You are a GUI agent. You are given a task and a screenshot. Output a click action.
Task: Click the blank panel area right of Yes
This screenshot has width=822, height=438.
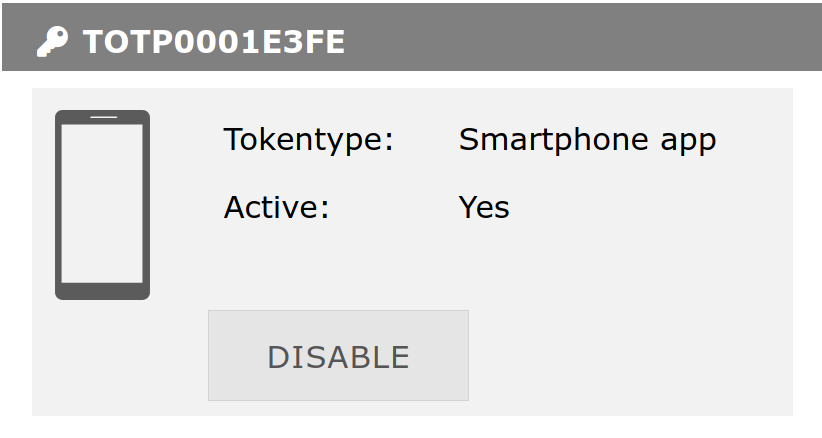(650, 207)
